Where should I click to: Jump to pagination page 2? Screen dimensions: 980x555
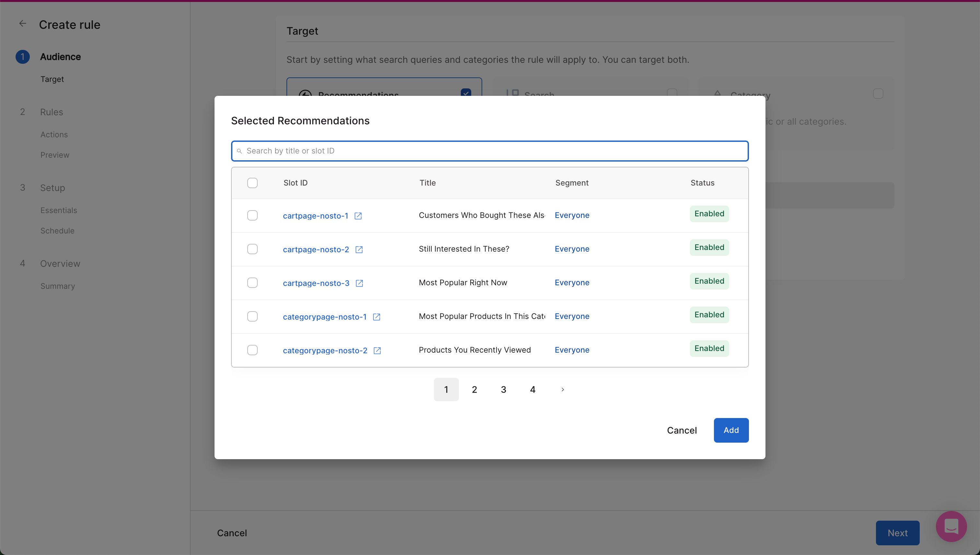[x=474, y=390]
